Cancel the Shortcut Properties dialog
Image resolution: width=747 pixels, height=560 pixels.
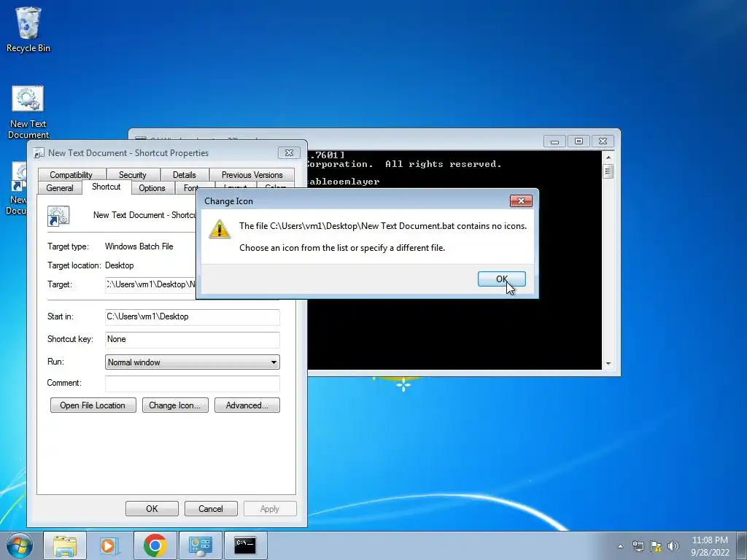[x=211, y=508]
